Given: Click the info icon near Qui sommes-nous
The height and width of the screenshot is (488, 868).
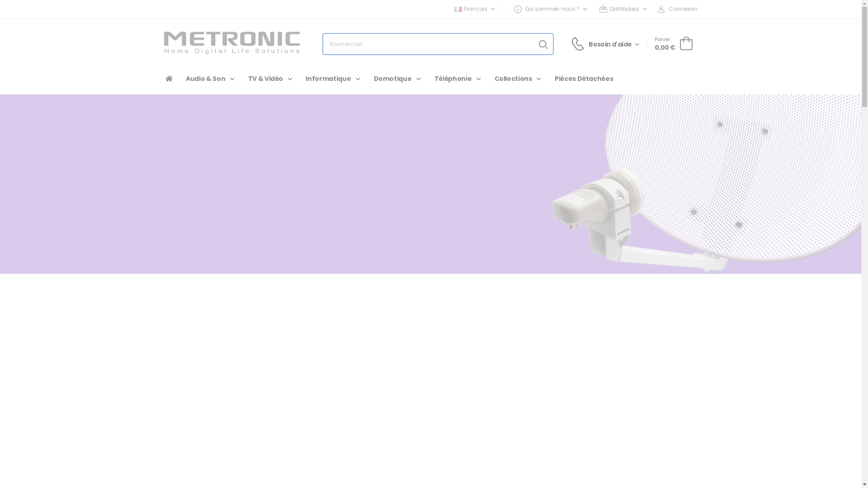Looking at the screenshot, I should (518, 9).
